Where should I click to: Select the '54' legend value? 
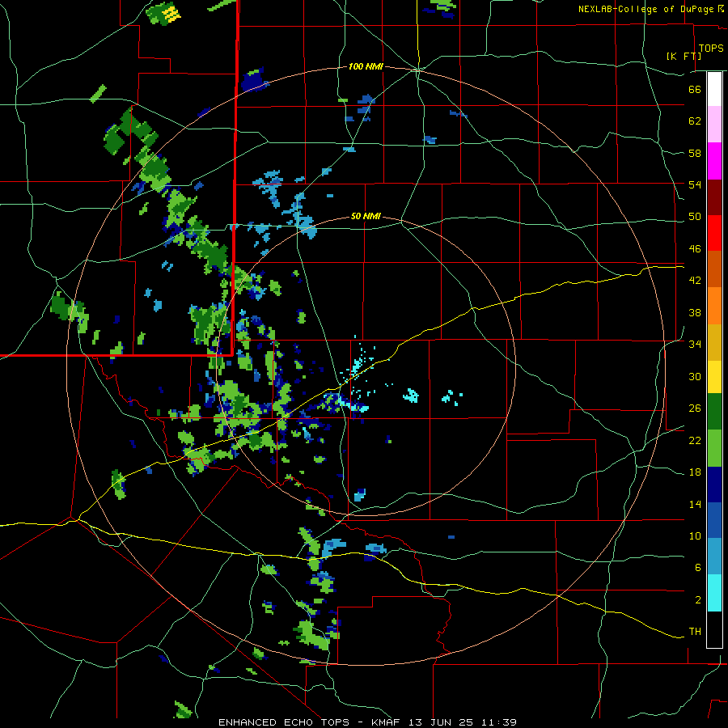695,184
